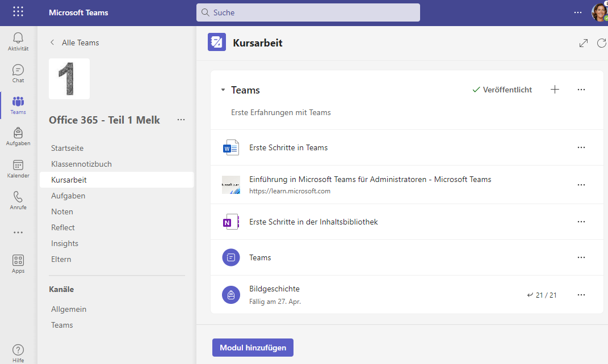
Task: Open the Aufgaben icon in left sidebar
Action: pyautogui.click(x=18, y=134)
